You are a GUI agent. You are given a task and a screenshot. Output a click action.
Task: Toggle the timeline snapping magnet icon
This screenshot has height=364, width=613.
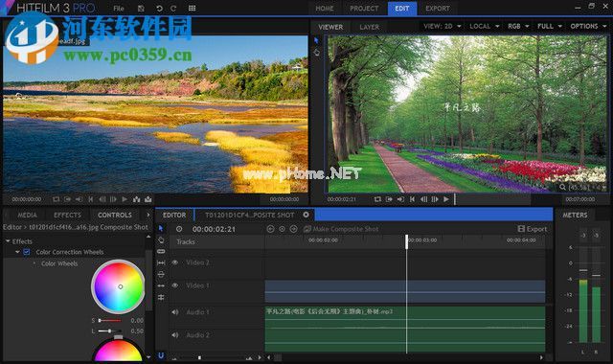point(161,355)
